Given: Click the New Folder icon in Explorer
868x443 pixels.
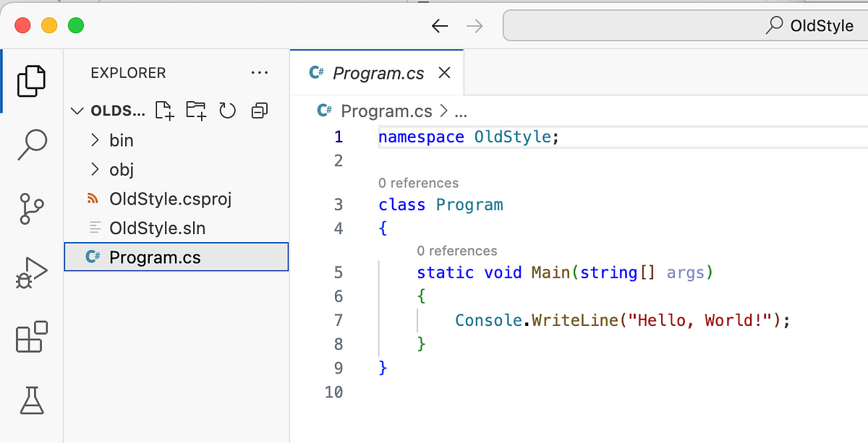Looking at the screenshot, I should click(x=196, y=111).
